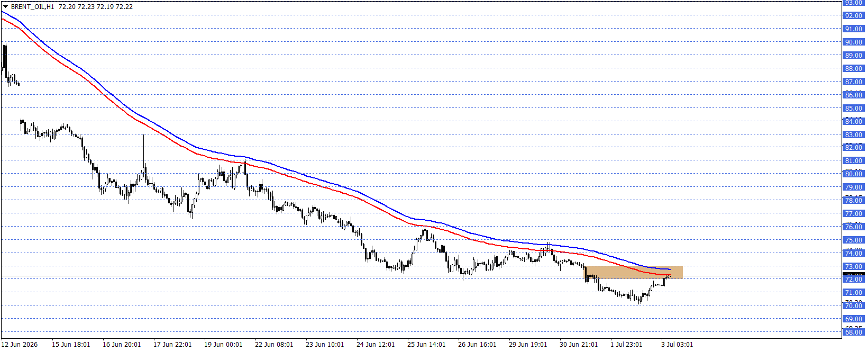Viewport: 868px width, 351px height.
Task: Click the 73.00 price axis label
Action: [x=853, y=267]
